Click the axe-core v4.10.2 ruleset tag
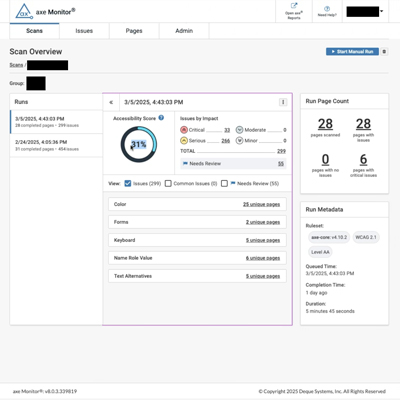This screenshot has height=400, width=400. [329, 237]
